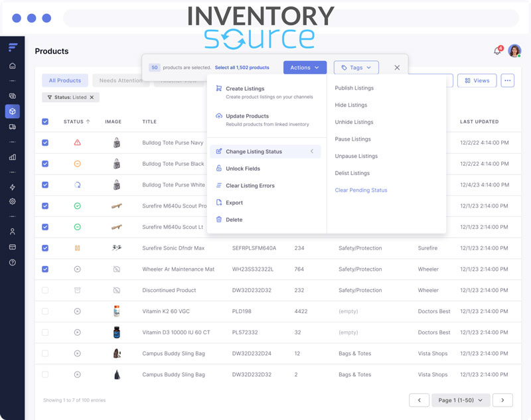
Task: Switch to the Needs Attention tab
Action: [121, 80]
